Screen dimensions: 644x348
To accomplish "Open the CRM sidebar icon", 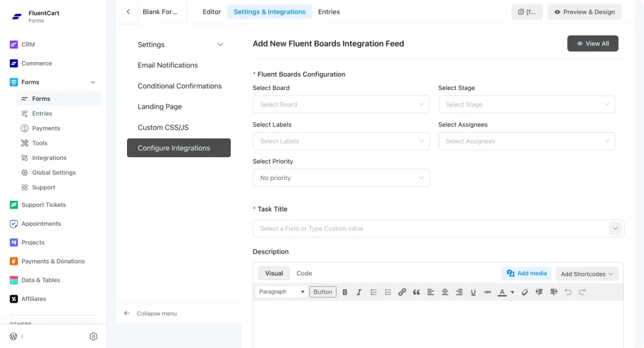I will (14, 45).
